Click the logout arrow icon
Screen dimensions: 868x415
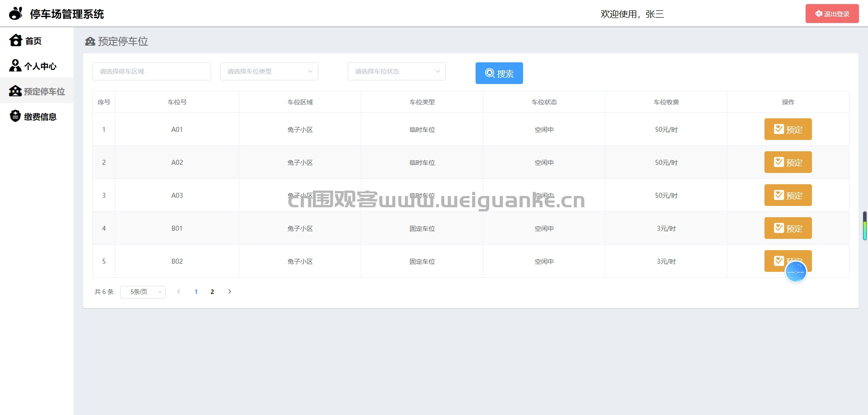pyautogui.click(x=819, y=14)
